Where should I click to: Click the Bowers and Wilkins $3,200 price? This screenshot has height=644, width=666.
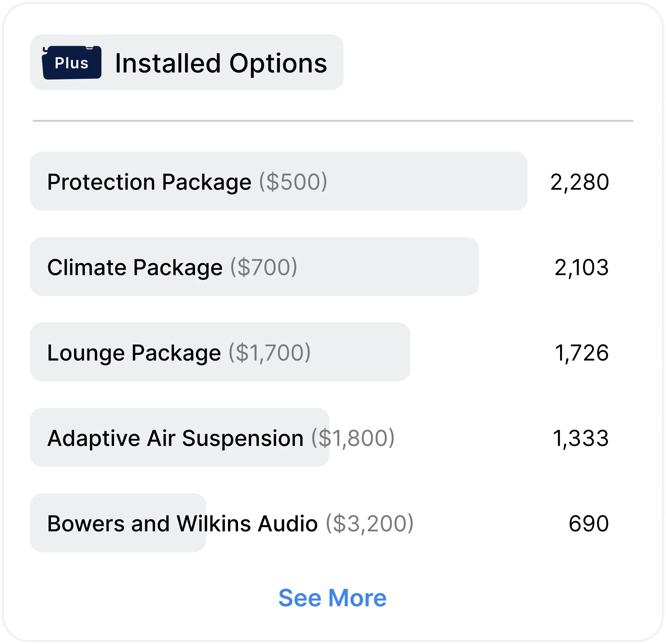point(370,523)
